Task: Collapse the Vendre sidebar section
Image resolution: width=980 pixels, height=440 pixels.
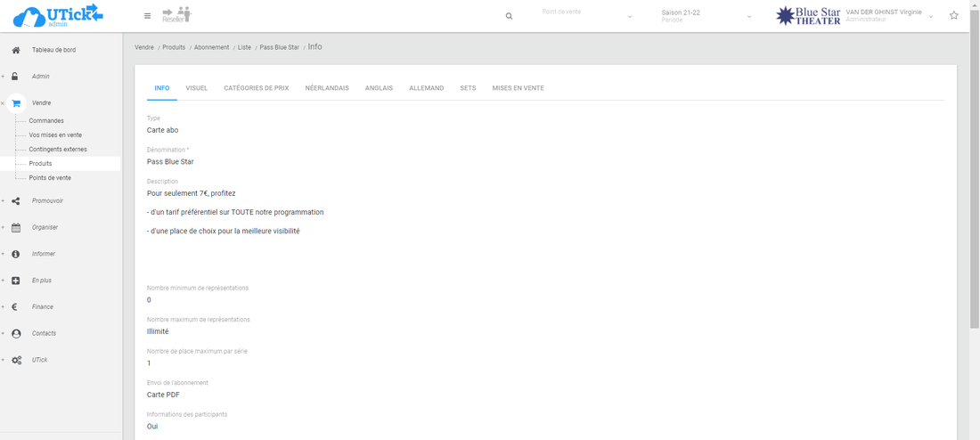Action: coord(4,103)
